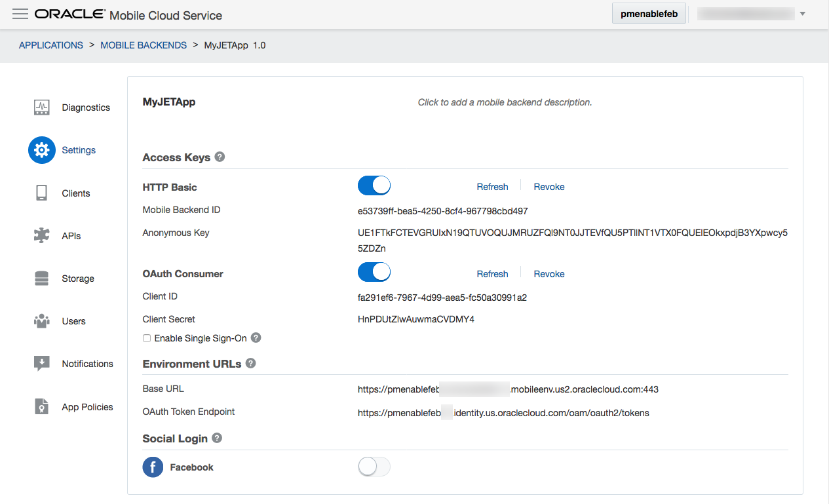
Task: Open the Clients device icon
Action: (42, 193)
